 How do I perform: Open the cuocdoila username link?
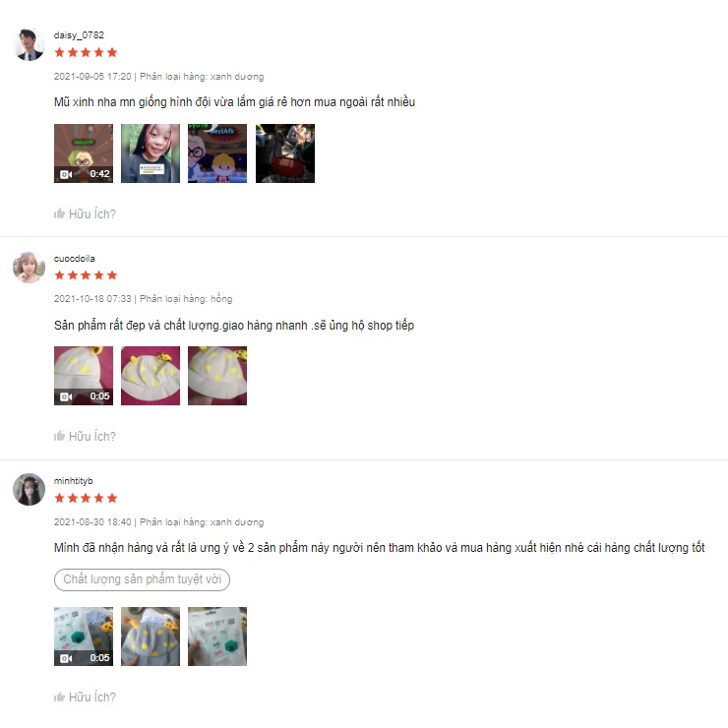click(75, 258)
